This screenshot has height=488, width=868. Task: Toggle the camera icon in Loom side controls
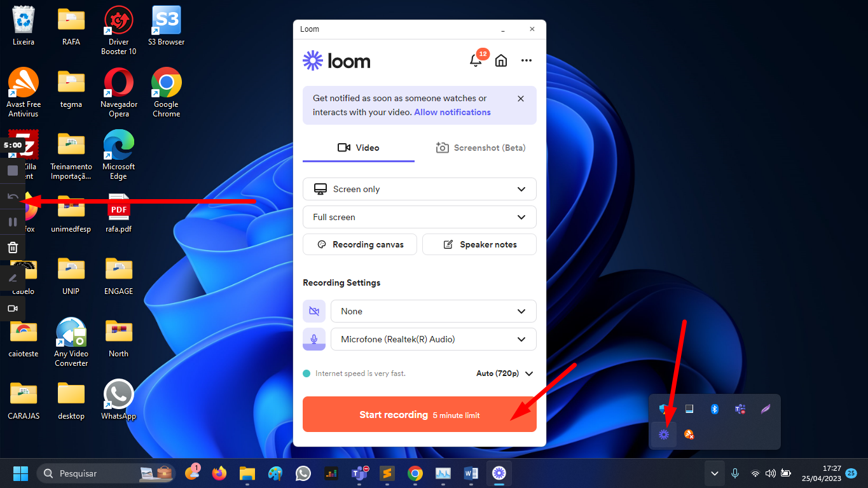tap(13, 309)
